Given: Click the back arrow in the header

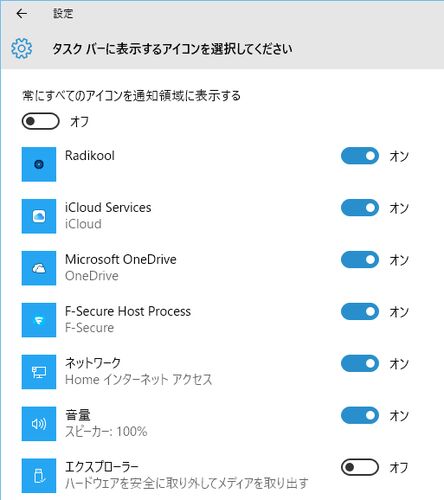Looking at the screenshot, I should click(22, 13).
